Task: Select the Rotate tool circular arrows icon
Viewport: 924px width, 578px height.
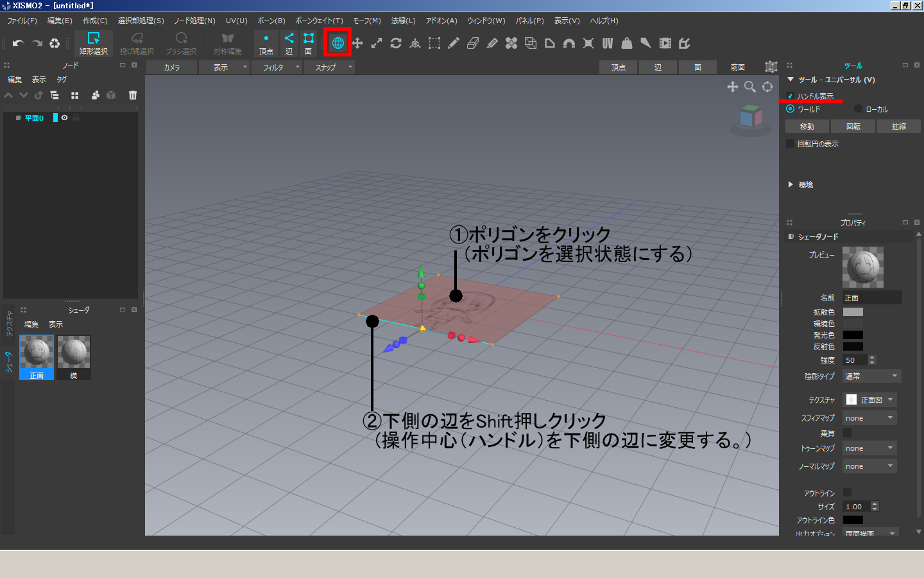Action: [396, 43]
